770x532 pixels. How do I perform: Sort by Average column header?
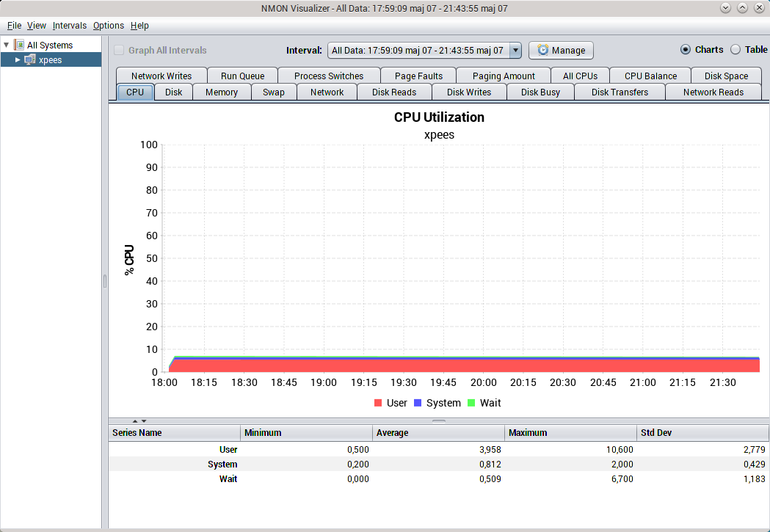(438, 432)
